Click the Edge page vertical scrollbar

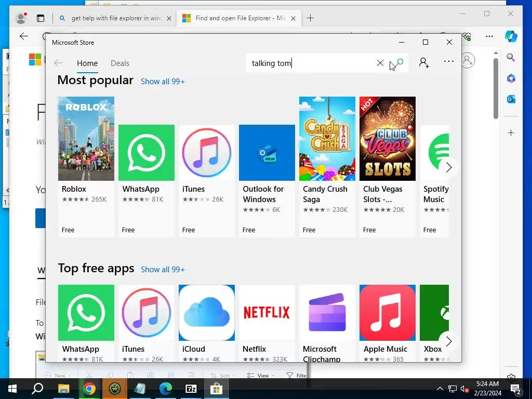(x=496, y=88)
